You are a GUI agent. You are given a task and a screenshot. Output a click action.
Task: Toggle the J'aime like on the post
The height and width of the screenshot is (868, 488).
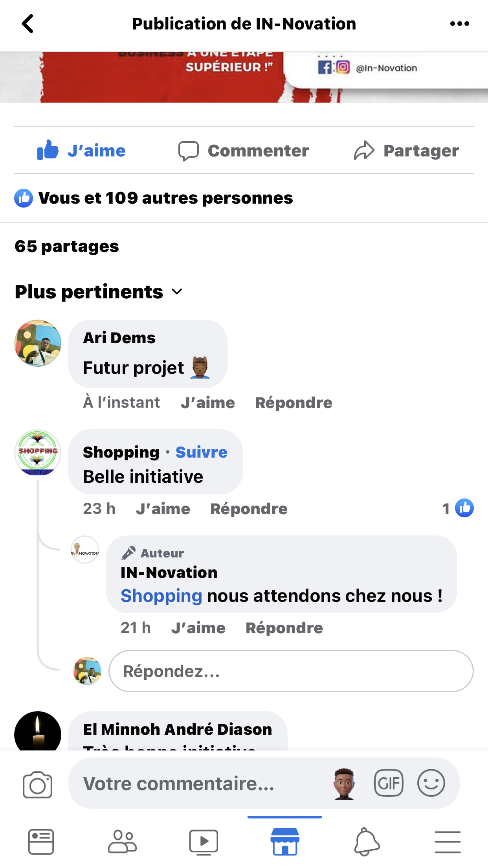pyautogui.click(x=82, y=151)
